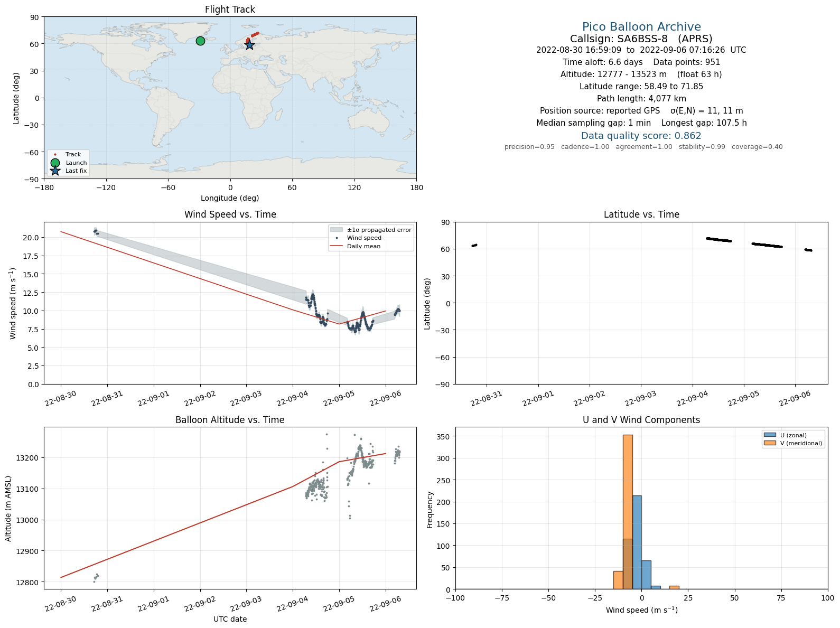The width and height of the screenshot is (840, 628).
Task: Click the '−180' tick on the longitude axis
Action: tap(44, 188)
